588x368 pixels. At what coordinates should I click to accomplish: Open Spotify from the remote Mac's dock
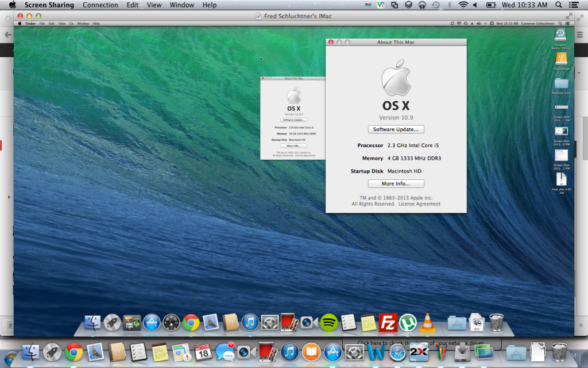(x=329, y=323)
